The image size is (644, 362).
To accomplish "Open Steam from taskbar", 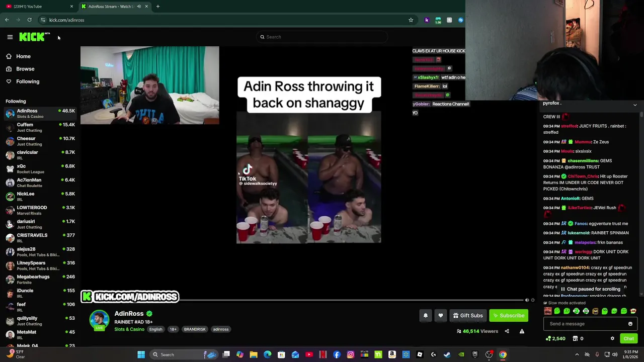I will (x=447, y=354).
